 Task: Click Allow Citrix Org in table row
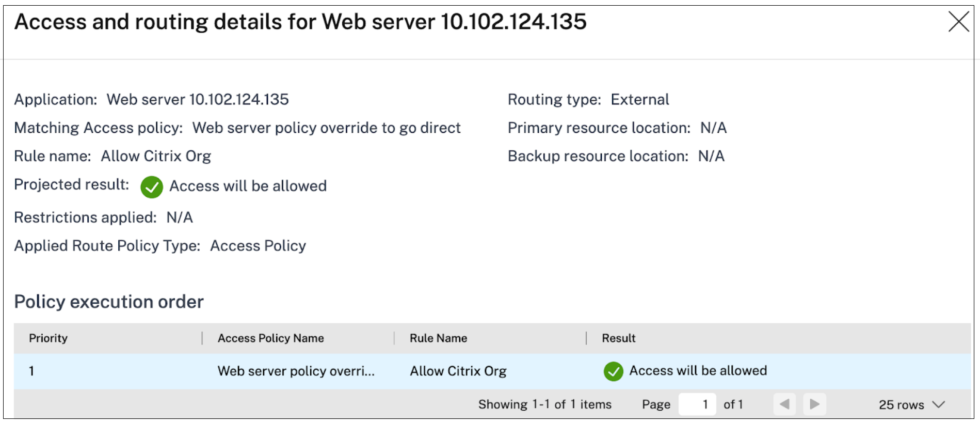tap(458, 371)
